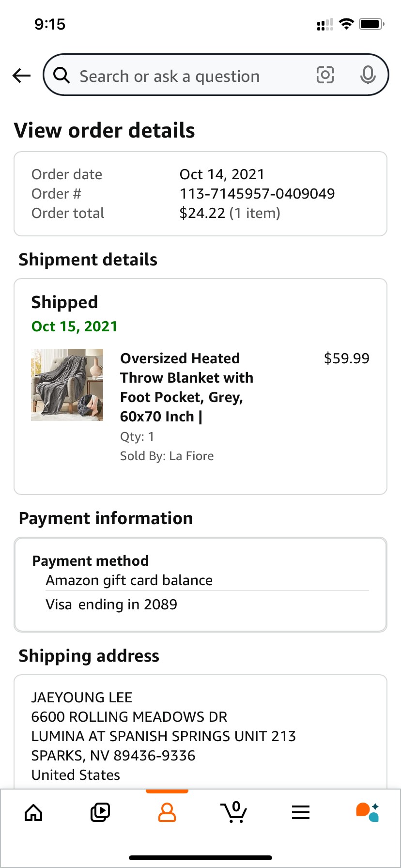Open the heated blanket product thumbnail
The image size is (401, 868).
click(67, 385)
